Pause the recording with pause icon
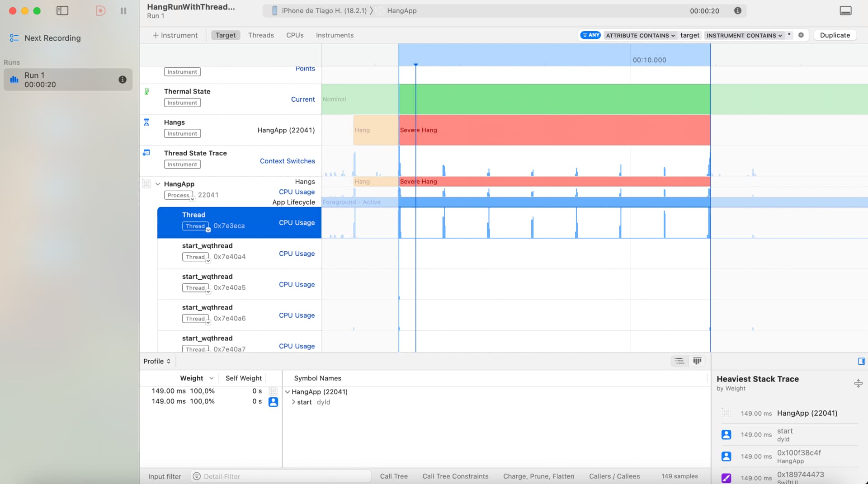The image size is (868, 484). click(x=123, y=11)
